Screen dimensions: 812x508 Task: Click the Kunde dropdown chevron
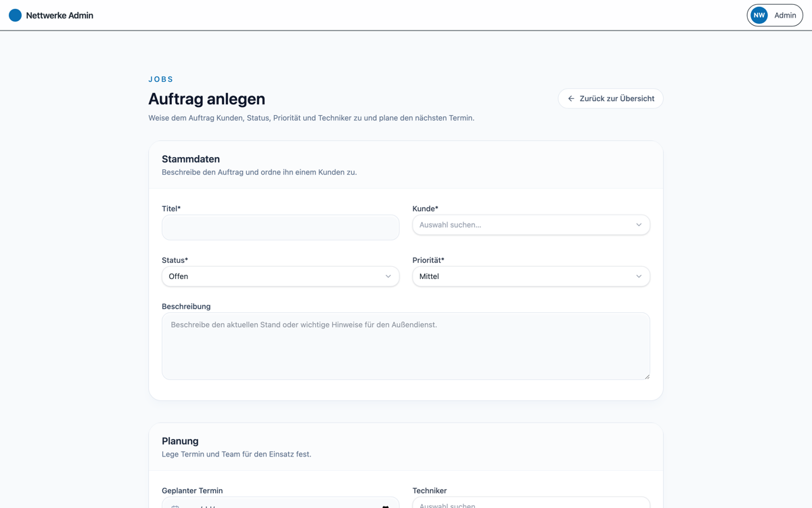point(639,225)
